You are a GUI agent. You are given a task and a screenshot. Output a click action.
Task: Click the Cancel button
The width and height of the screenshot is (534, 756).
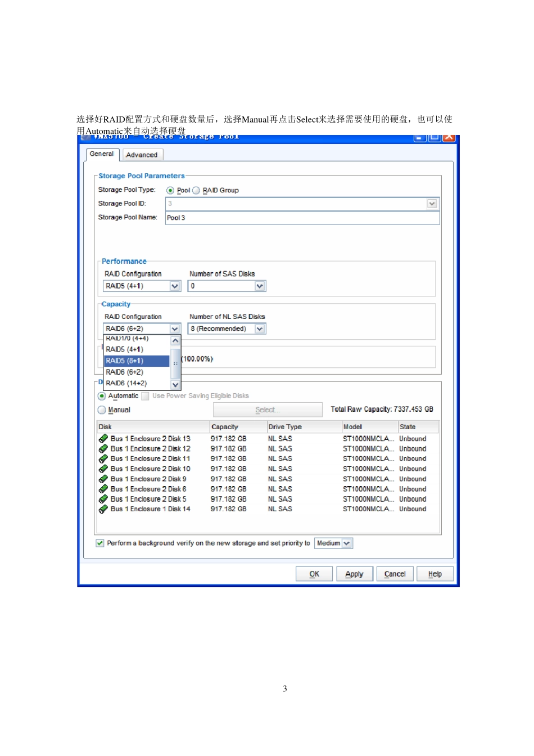tap(395, 574)
